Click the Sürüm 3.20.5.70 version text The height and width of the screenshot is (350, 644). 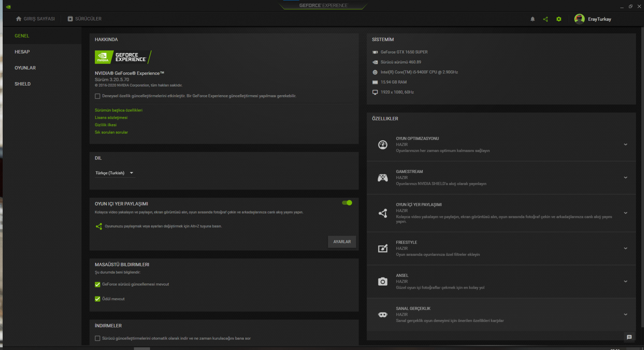pos(112,80)
